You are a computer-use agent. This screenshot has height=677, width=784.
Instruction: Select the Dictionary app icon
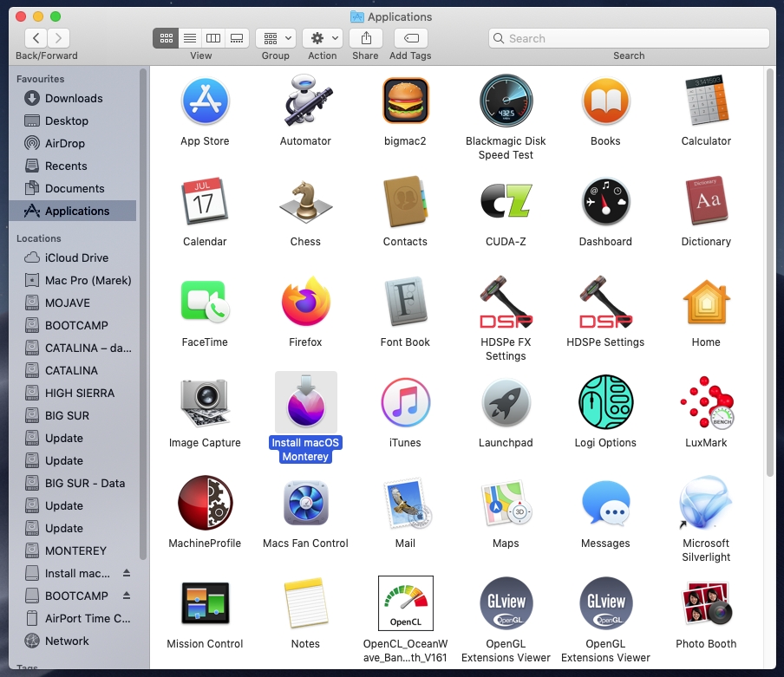706,201
